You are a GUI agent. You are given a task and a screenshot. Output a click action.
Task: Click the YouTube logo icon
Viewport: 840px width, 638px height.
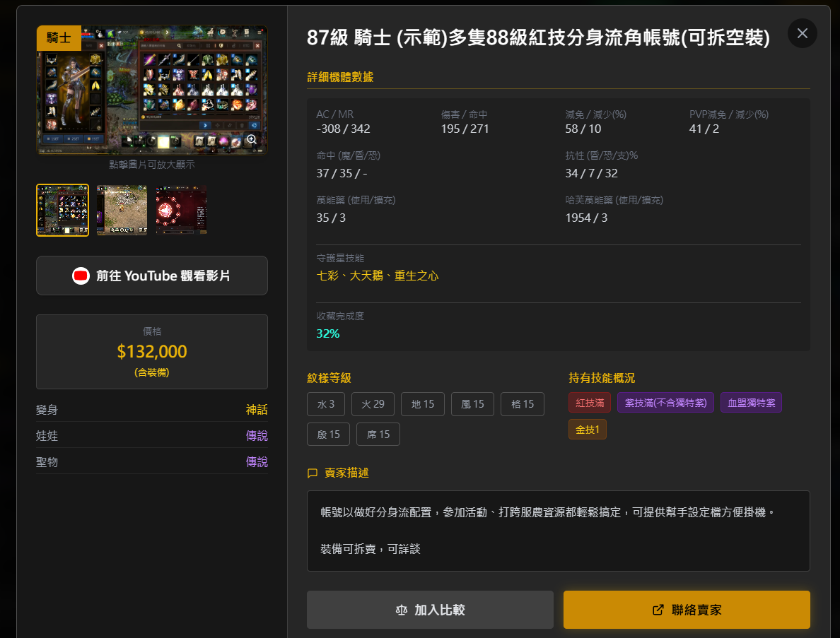[x=81, y=276]
